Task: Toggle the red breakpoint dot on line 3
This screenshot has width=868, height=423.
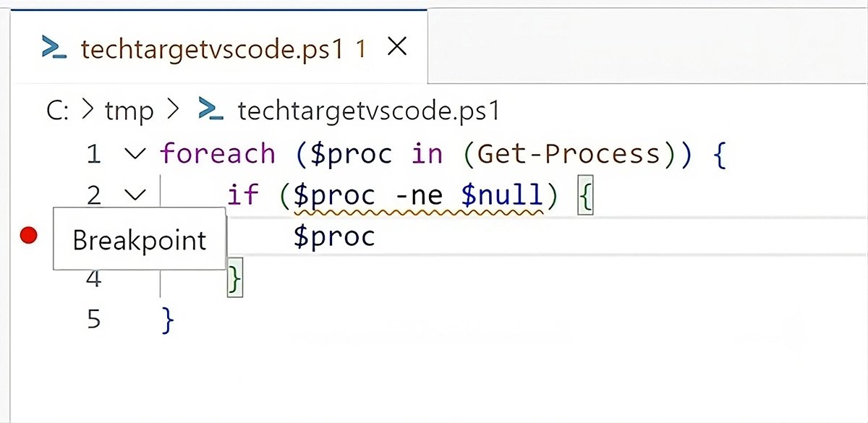Action: pos(28,236)
